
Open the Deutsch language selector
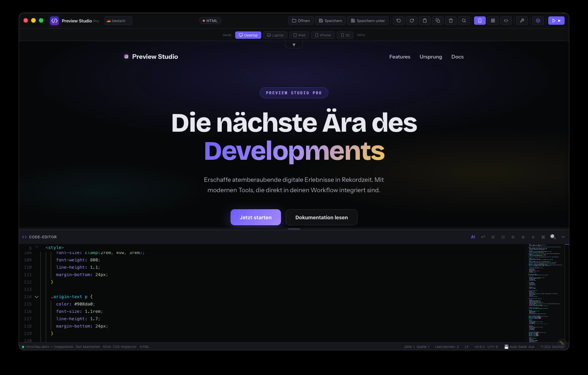tap(118, 21)
